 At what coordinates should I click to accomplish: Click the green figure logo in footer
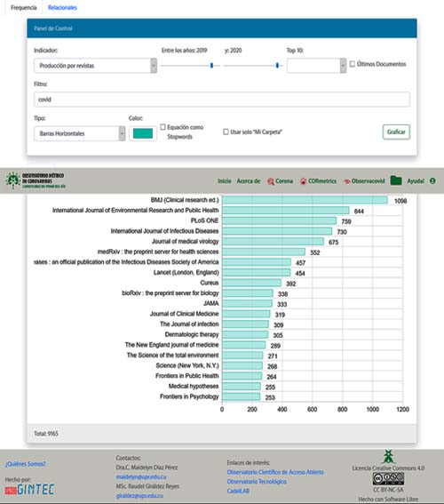[388, 456]
